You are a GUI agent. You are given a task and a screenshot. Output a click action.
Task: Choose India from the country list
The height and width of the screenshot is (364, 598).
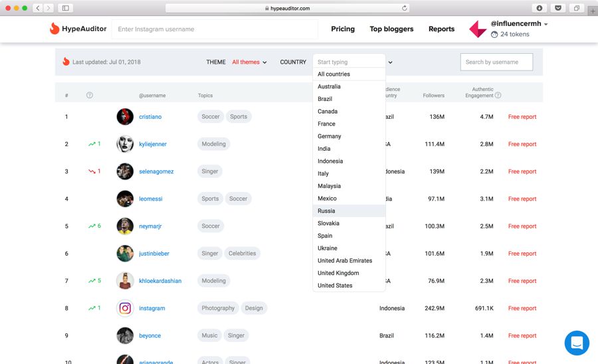coord(349,149)
